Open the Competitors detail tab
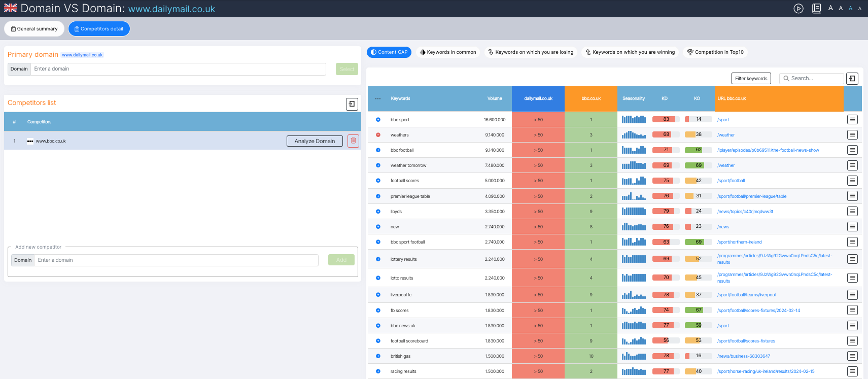The image size is (868, 379). coord(99,29)
